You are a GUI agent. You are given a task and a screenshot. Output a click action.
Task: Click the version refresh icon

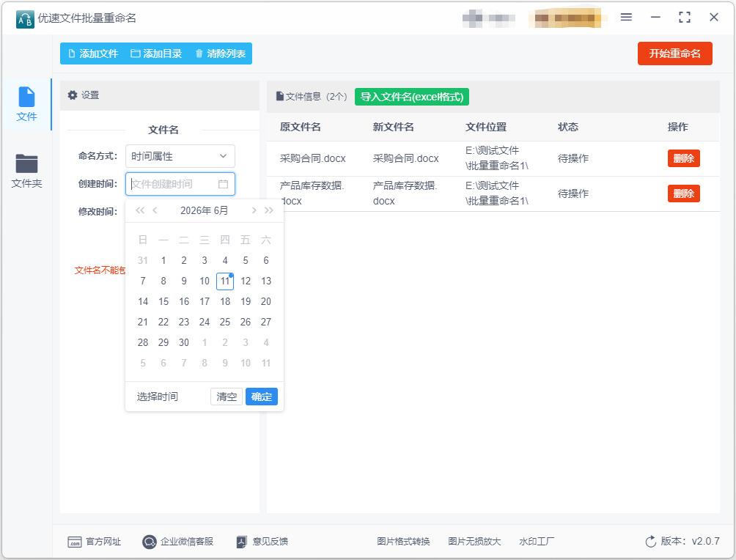click(650, 542)
